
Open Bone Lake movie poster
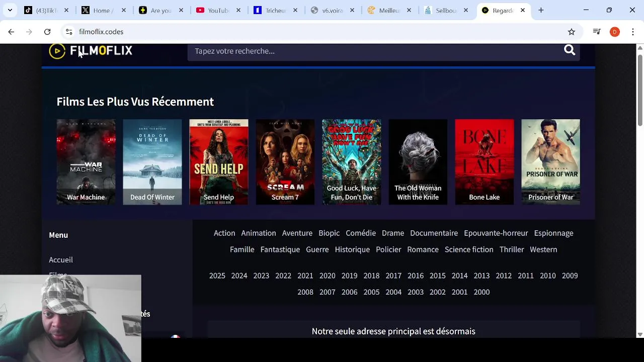coord(485,162)
